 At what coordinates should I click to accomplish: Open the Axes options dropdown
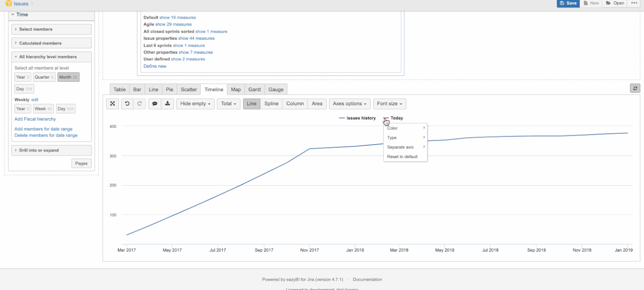[x=349, y=103]
